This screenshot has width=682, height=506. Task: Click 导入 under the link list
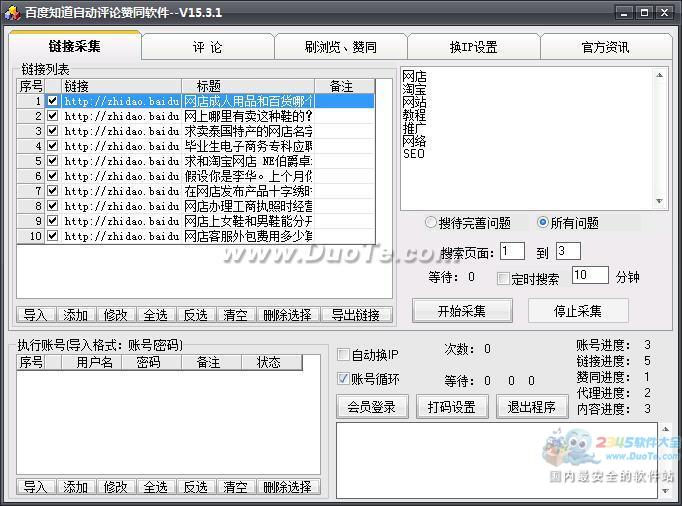(x=36, y=315)
